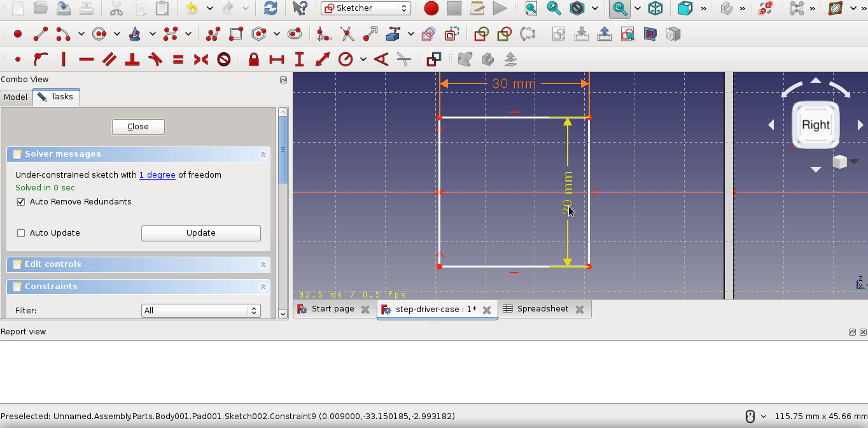Select the Create slot tool
The image size is (868, 428).
pos(294,34)
